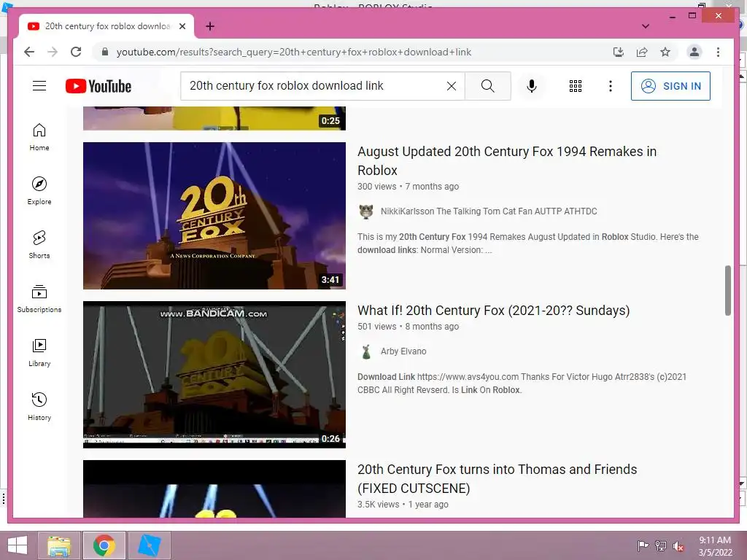Click '501 views • 8 months ago' text
This screenshot has height=560, width=747.
pos(408,327)
